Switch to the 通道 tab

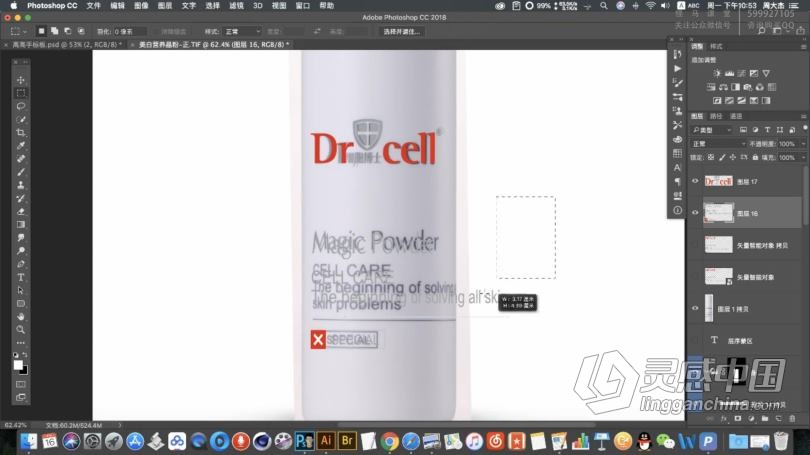[x=736, y=116]
